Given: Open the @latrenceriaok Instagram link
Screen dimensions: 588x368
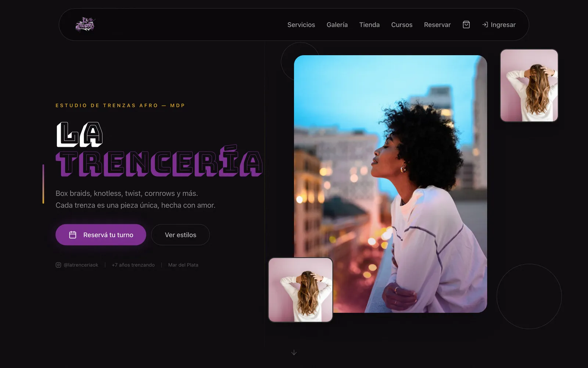Looking at the screenshot, I should click(x=77, y=265).
